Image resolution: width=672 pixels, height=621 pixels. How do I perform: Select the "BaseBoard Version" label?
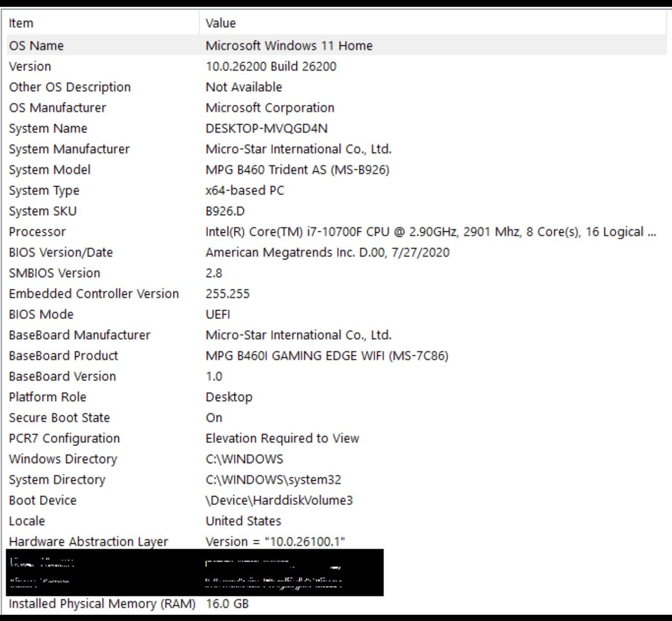point(63,377)
